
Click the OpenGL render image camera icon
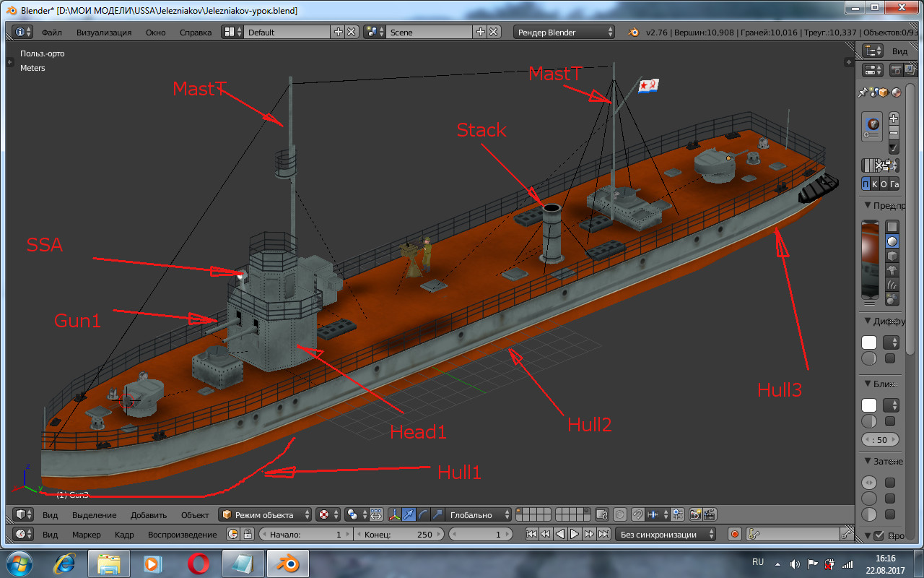tap(696, 514)
